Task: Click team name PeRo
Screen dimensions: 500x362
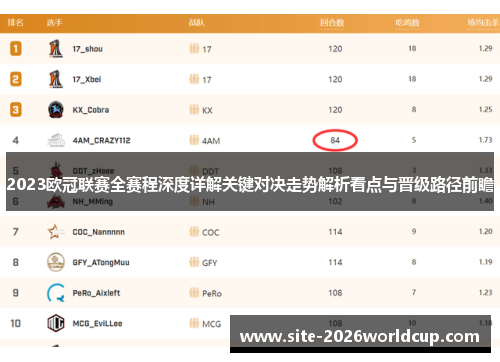Action: [212, 294]
